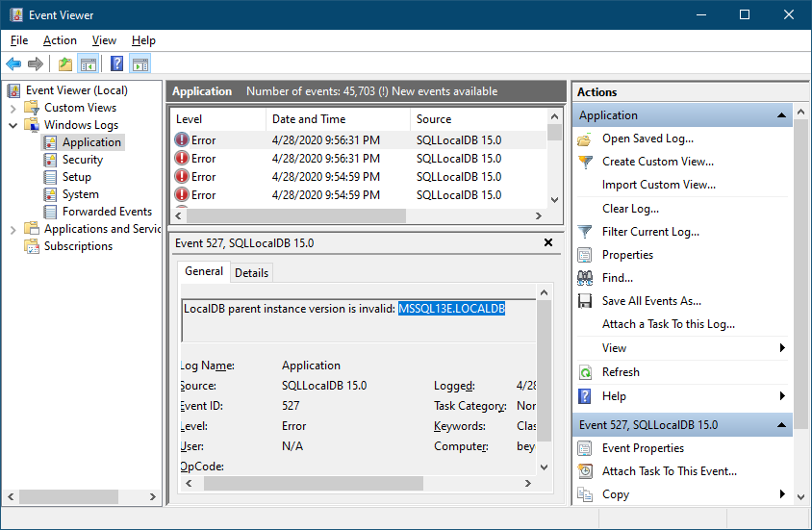Click the event list horizontal scrollbar thumb
This screenshot has height=530, width=812.
296,215
